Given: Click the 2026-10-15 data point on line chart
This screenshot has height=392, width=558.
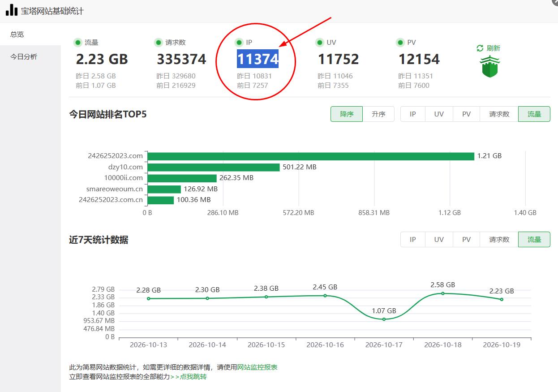Looking at the screenshot, I should [x=266, y=297].
